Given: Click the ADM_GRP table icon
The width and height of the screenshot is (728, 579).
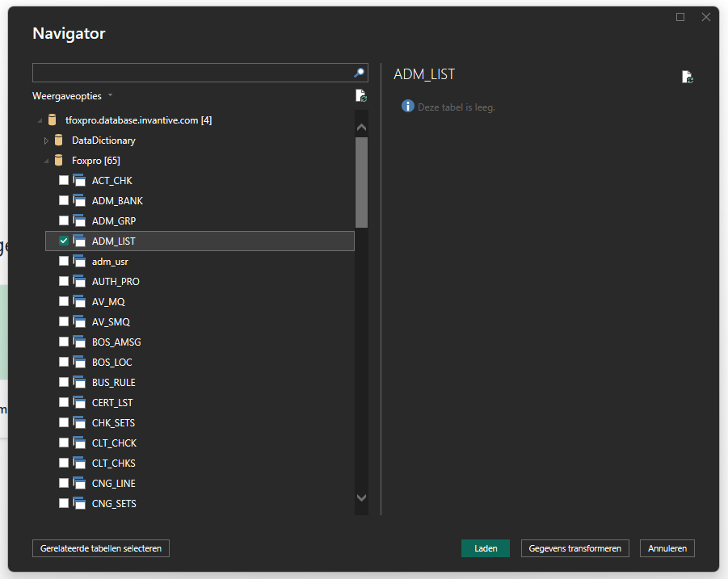Looking at the screenshot, I should [x=79, y=220].
